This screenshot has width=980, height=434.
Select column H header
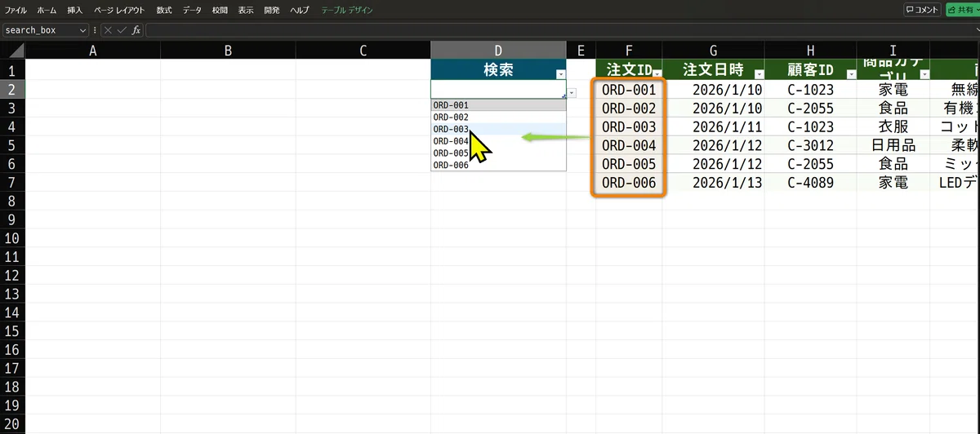811,51
